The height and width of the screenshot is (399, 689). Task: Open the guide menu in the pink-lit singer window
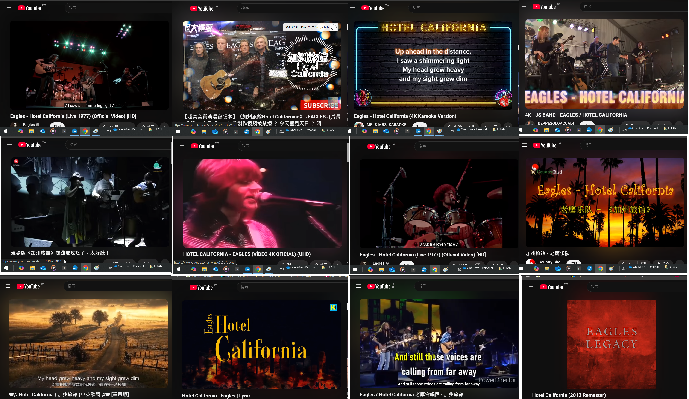click(182, 145)
